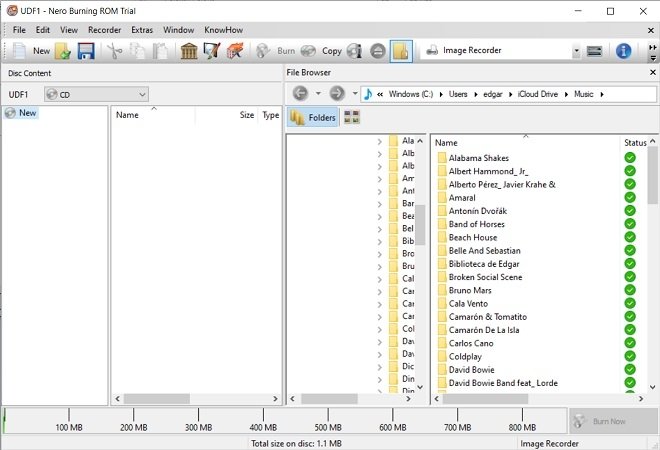
Task: Click the New toolbar label button
Action: pyautogui.click(x=41, y=51)
